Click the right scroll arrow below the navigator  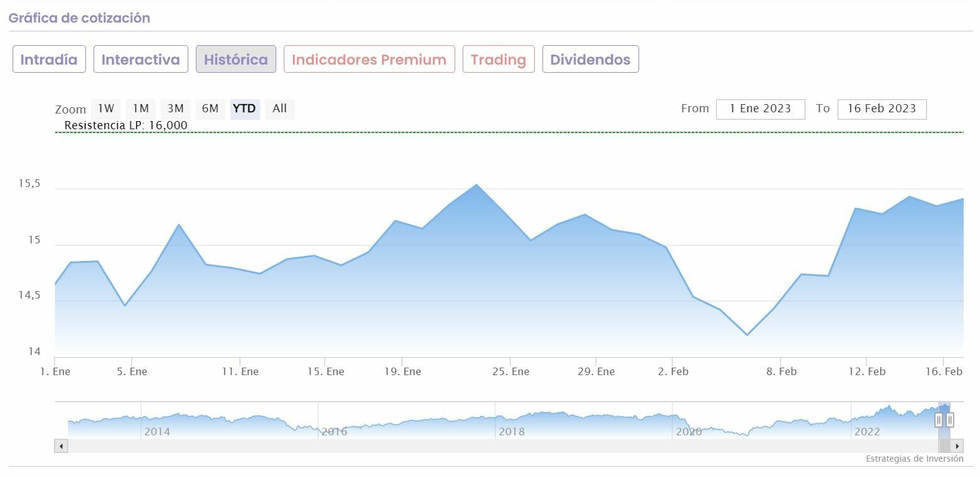coord(957,446)
